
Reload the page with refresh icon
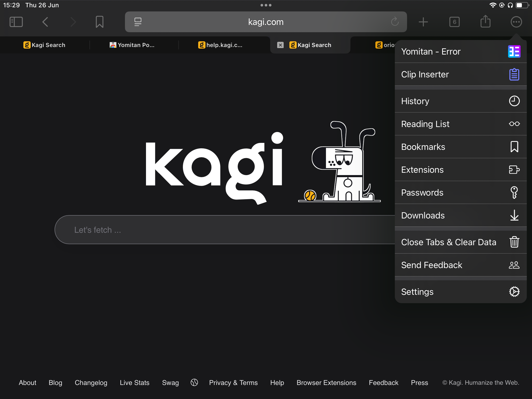click(395, 22)
